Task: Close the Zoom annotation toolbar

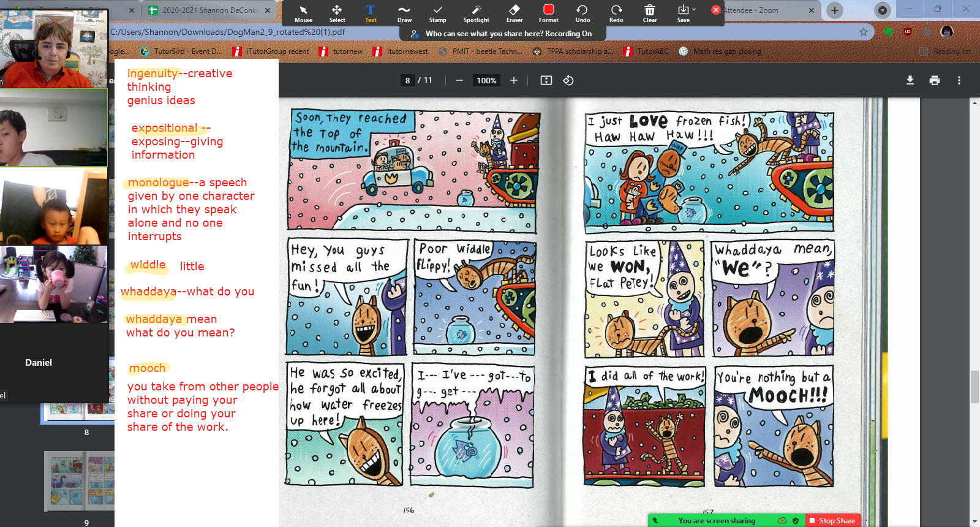Action: 715,10
